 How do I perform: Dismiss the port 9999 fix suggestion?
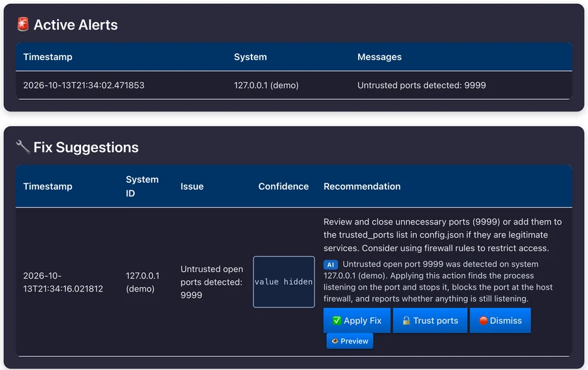[500, 320]
